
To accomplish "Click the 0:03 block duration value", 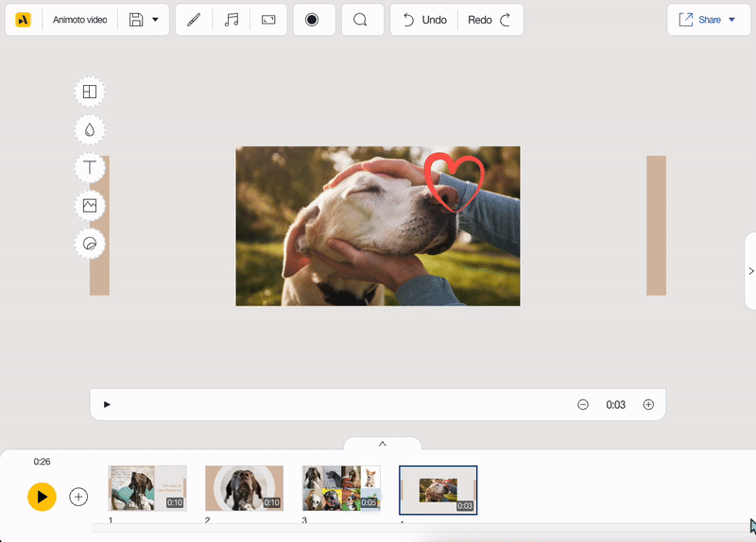I will pos(616,405).
